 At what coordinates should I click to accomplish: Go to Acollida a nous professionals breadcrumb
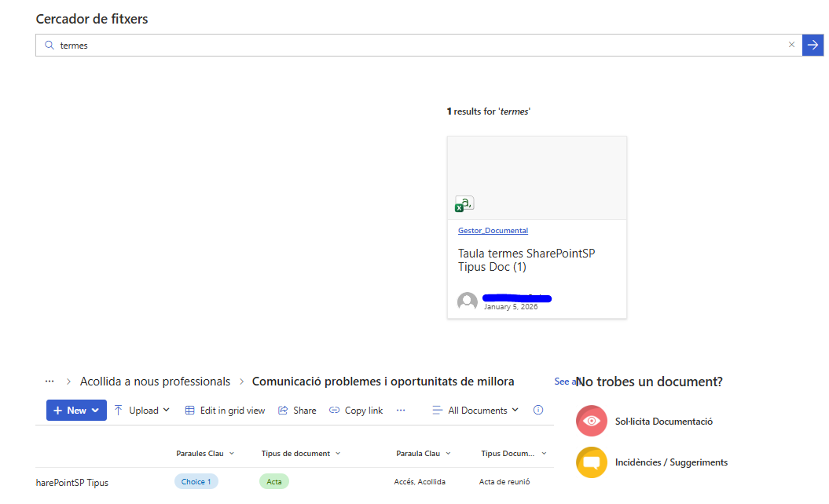155,382
